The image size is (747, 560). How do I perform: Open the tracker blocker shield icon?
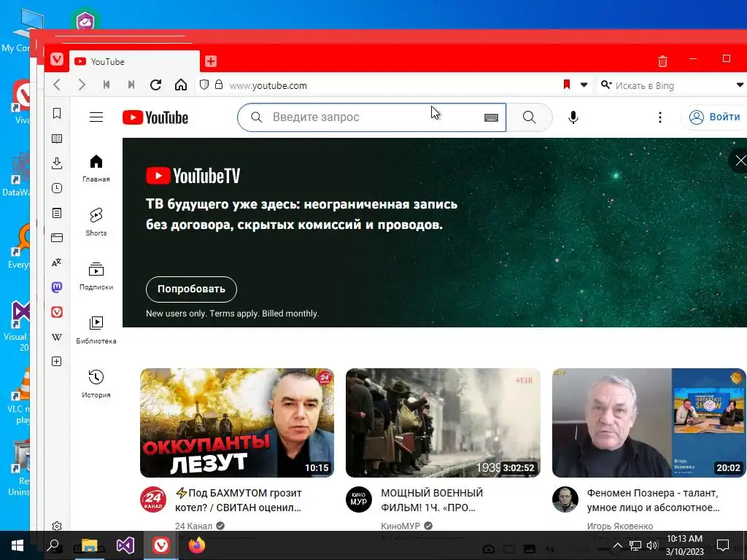204,85
